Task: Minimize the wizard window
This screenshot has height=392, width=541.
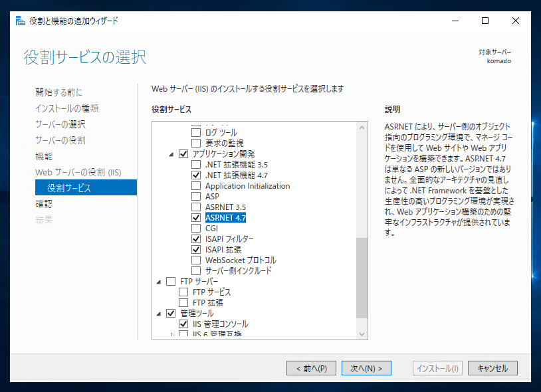Action: tap(455, 21)
